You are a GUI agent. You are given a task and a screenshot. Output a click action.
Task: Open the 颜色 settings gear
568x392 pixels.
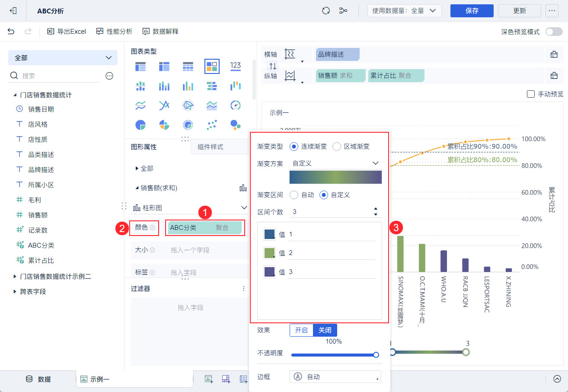[152, 227]
